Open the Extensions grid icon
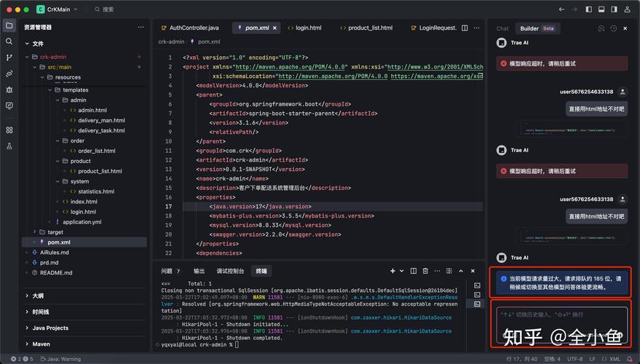640x364 pixels. click(9, 130)
